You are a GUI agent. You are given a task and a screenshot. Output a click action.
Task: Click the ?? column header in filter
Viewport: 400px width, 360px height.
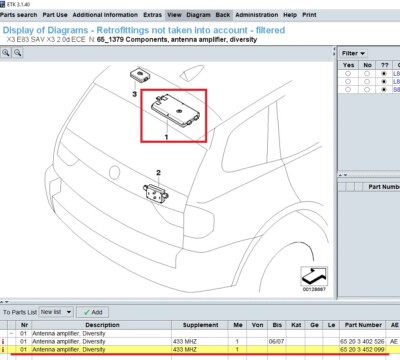(385, 65)
